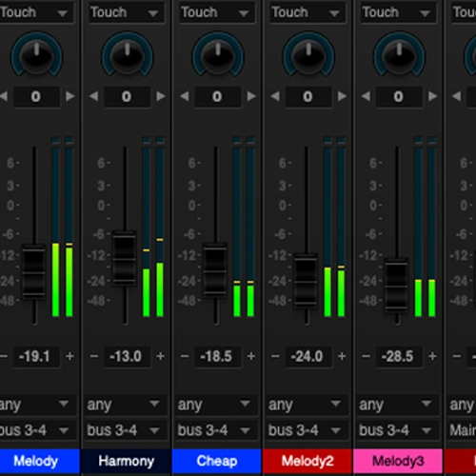The image size is (476, 476).
Task: Select the pink Melody3 track label
Action: coord(398,461)
